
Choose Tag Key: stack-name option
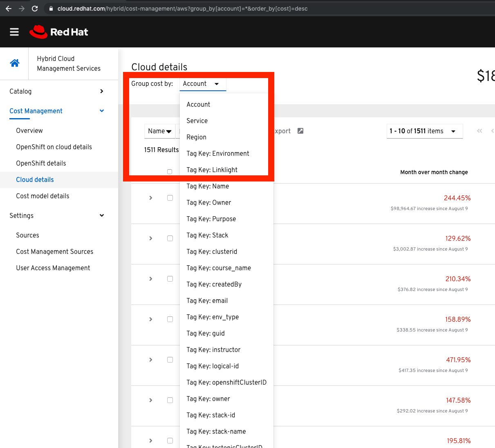226,432
